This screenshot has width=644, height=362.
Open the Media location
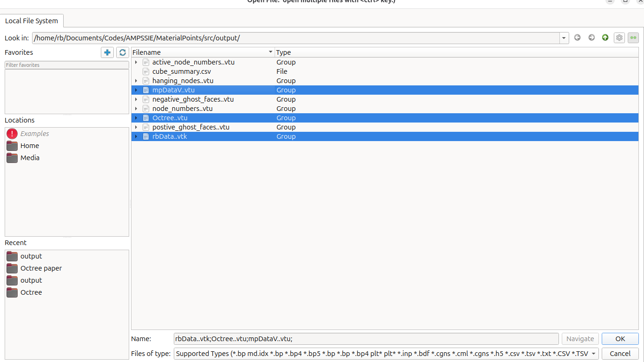coord(30,158)
